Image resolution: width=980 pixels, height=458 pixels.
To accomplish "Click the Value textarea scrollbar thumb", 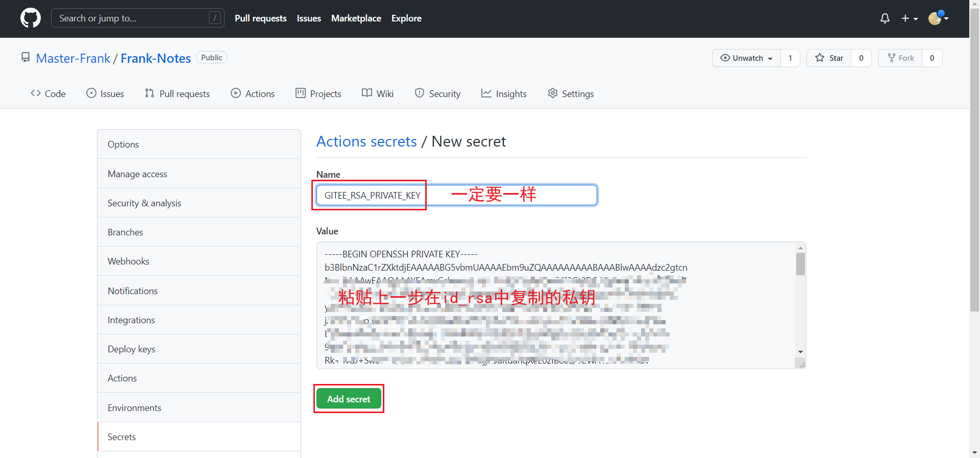I will point(800,264).
